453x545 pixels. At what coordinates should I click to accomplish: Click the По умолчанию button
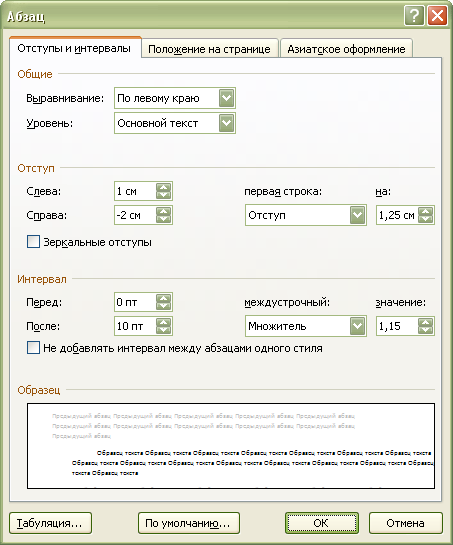point(189,523)
